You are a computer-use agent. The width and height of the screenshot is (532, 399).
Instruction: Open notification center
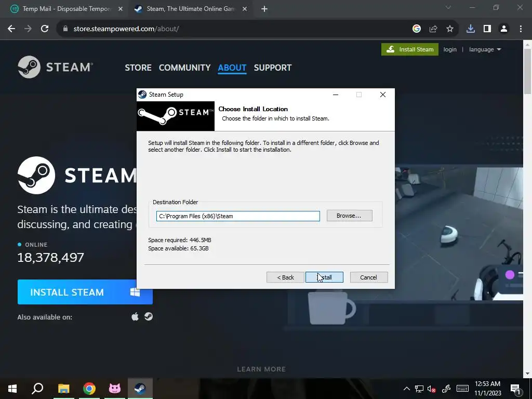[515, 389]
